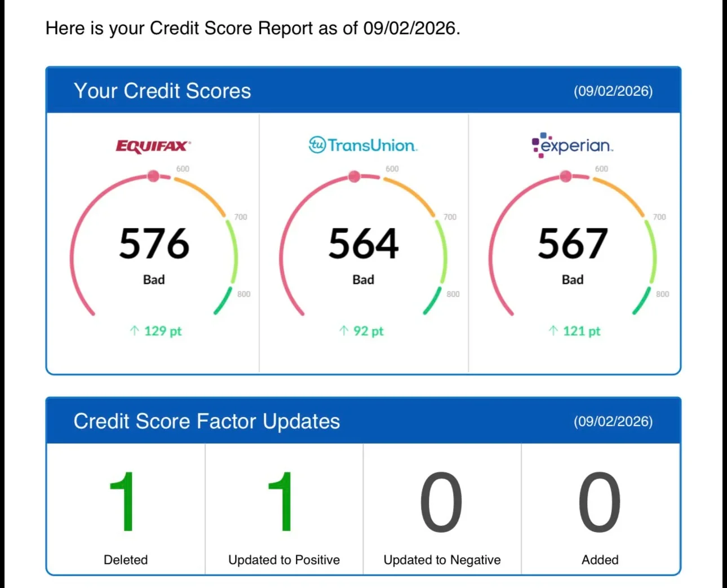Click the TransUnion logo

(x=363, y=145)
